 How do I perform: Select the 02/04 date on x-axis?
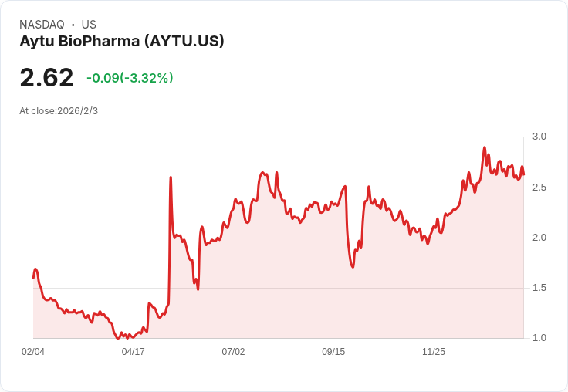click(33, 352)
